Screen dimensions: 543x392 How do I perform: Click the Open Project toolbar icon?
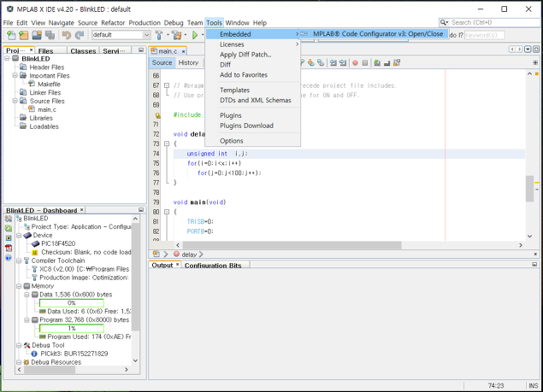pos(37,35)
